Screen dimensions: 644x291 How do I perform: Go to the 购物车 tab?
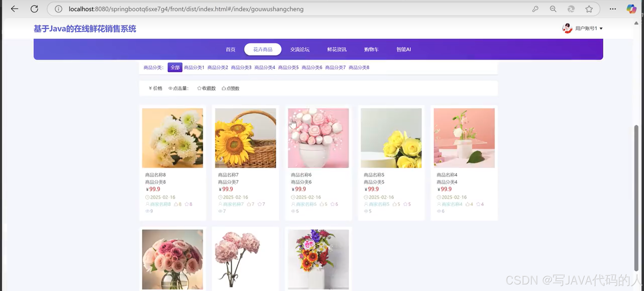pyautogui.click(x=371, y=49)
